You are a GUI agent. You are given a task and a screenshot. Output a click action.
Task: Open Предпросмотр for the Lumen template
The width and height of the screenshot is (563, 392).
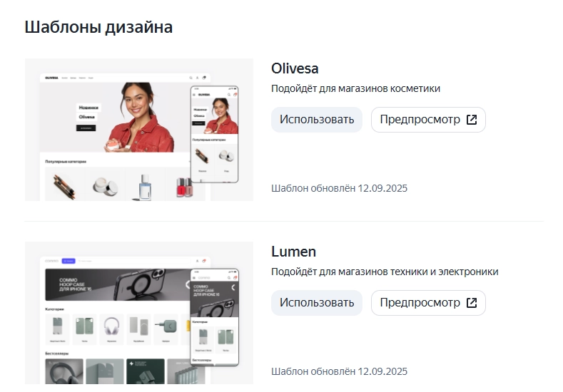coord(428,303)
